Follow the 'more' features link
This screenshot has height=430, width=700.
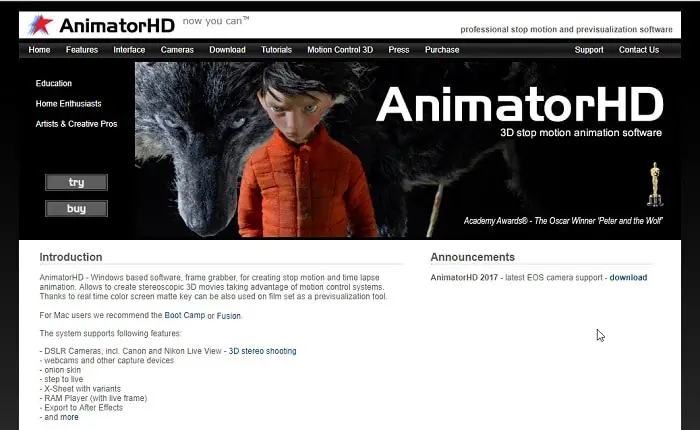[x=70, y=417]
